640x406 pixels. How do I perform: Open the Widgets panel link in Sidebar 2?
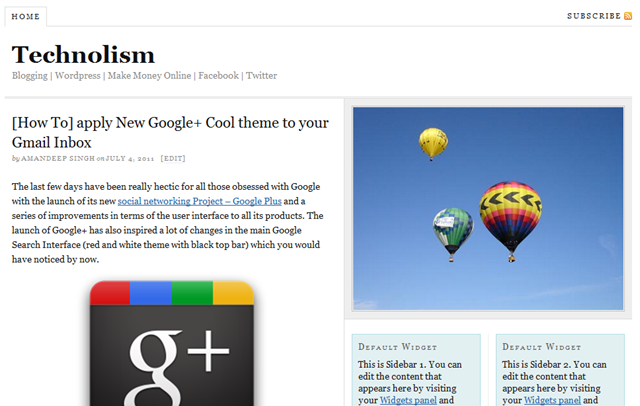click(551, 400)
